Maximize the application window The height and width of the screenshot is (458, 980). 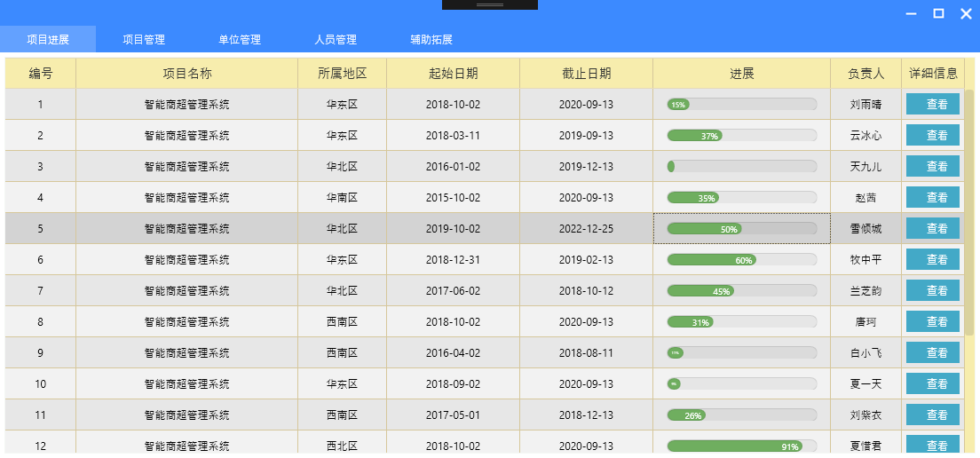coord(938,13)
